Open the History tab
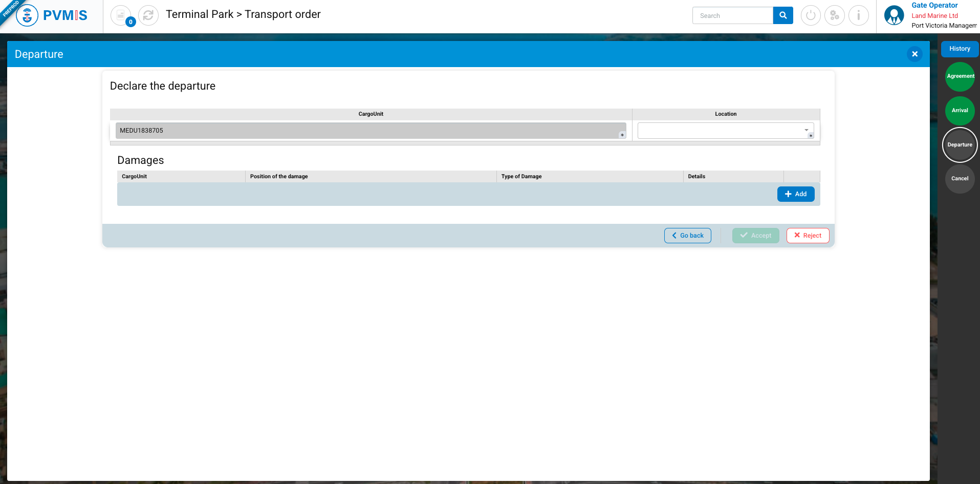Viewport: 980px width, 484px height. pos(960,49)
